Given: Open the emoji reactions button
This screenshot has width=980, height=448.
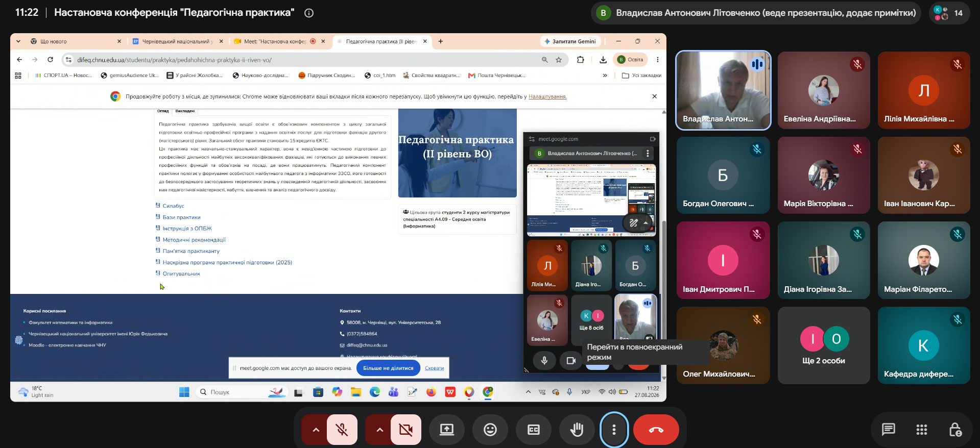Looking at the screenshot, I should (490, 430).
